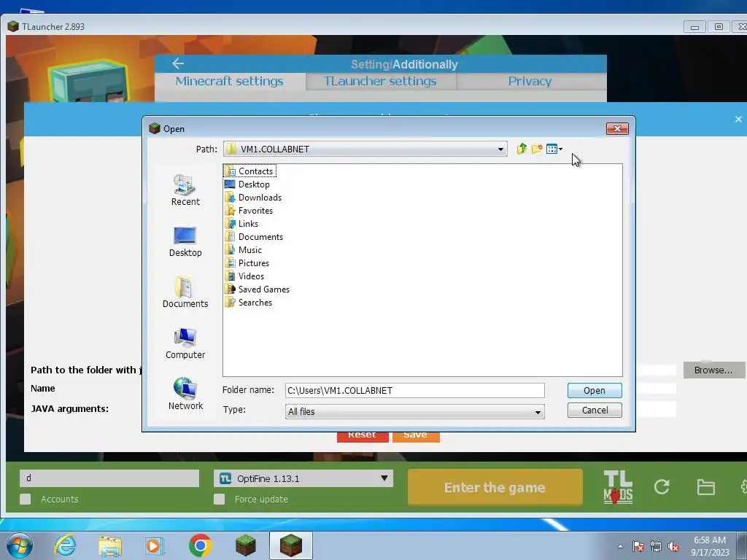
Task: Select the Searches folder
Action: [249, 303]
